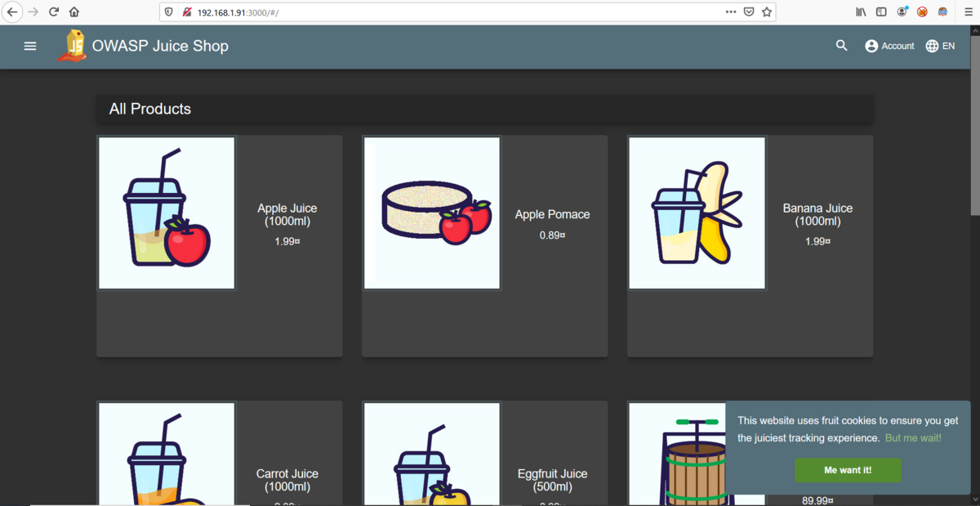
Task: Open the search magnifier in app header
Action: [x=842, y=46]
